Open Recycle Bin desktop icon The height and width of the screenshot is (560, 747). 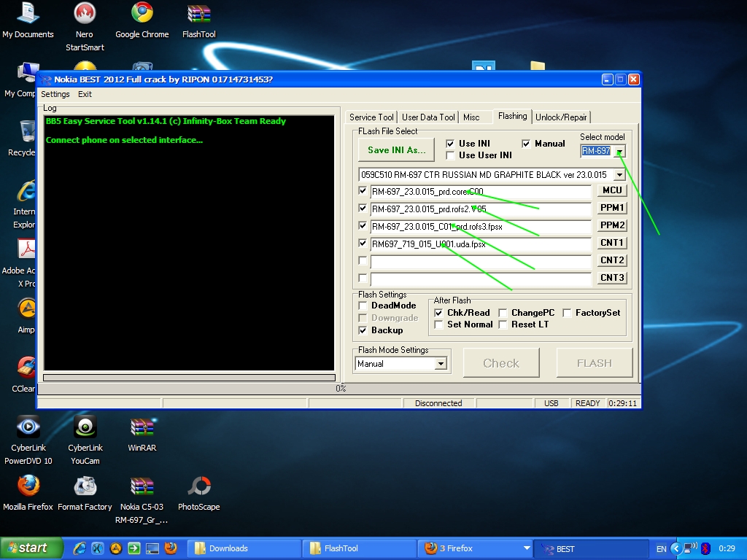click(x=22, y=138)
